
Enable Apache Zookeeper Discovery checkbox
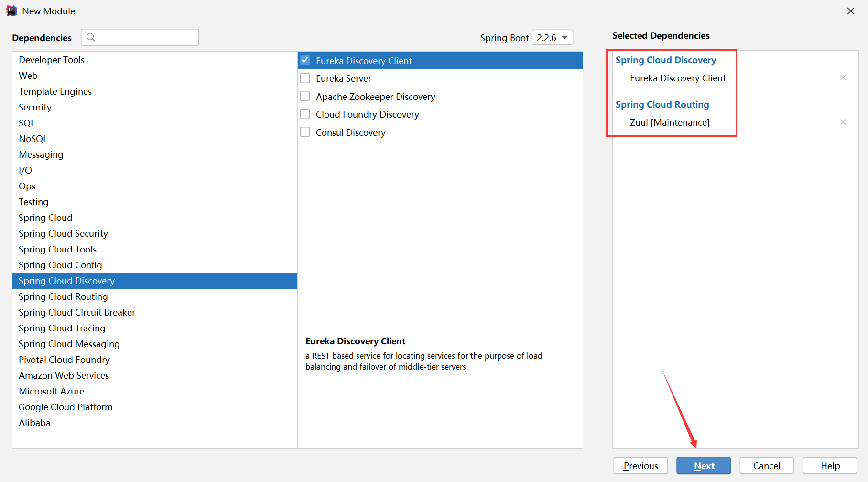click(x=305, y=96)
